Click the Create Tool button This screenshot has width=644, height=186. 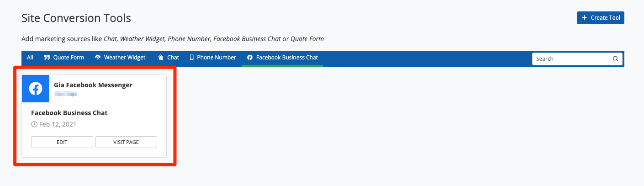coord(600,18)
